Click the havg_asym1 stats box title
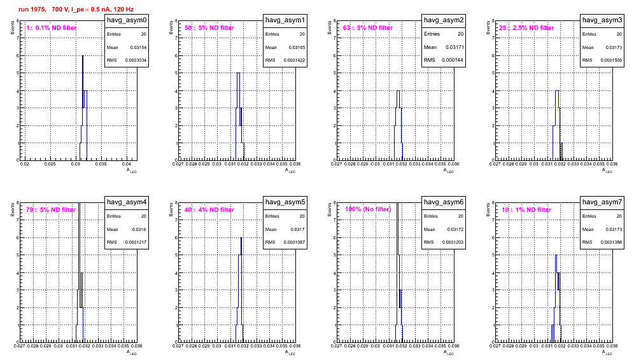 (285, 20)
